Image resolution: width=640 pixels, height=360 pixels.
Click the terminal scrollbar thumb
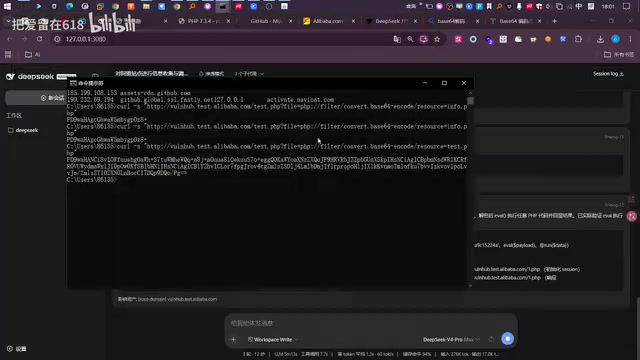click(x=470, y=100)
